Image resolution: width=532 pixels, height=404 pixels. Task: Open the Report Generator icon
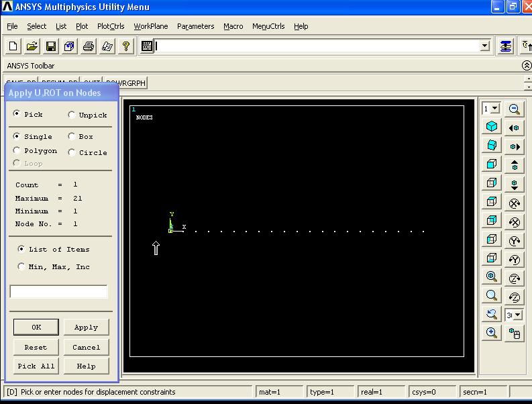point(107,46)
